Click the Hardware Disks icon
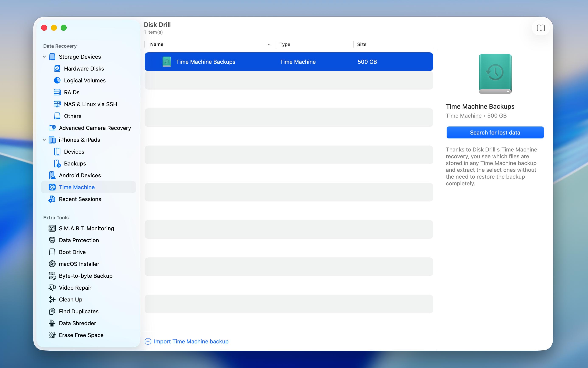Image resolution: width=588 pixels, height=368 pixels. [x=57, y=69]
